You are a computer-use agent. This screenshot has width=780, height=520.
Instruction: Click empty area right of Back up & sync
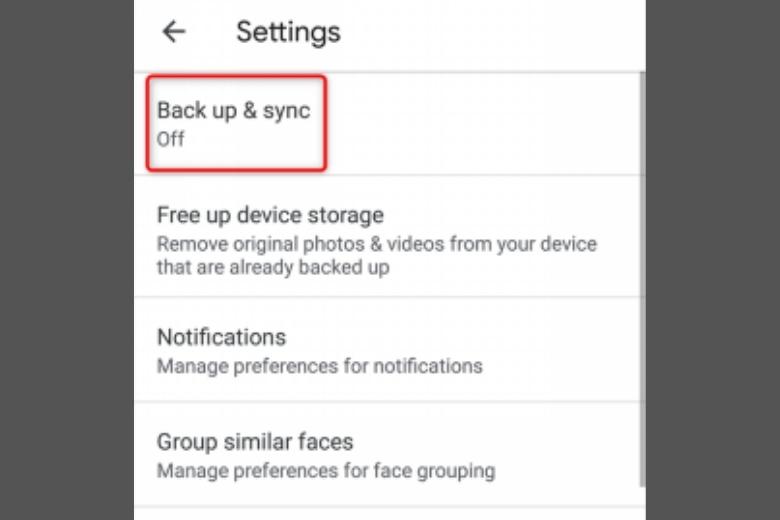click(x=483, y=123)
